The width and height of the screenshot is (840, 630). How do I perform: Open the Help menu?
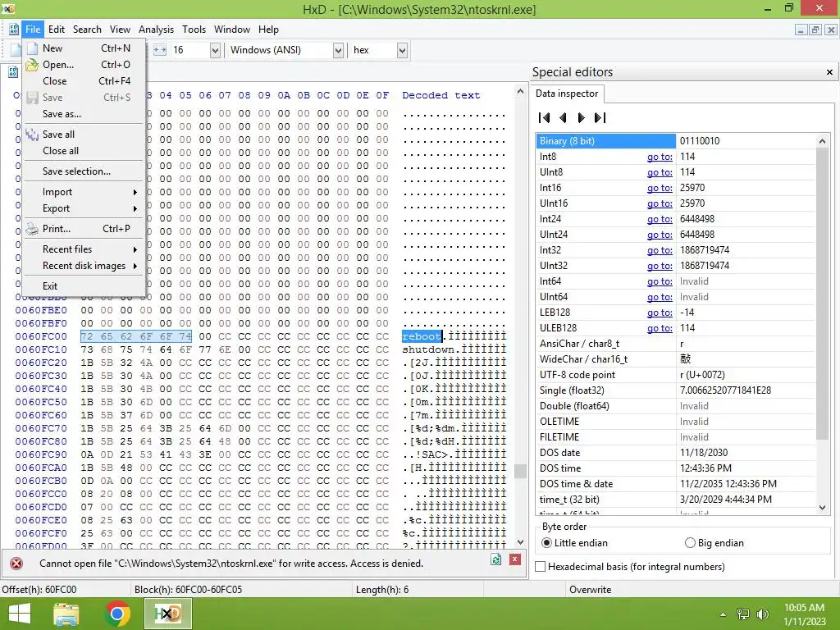click(x=268, y=30)
